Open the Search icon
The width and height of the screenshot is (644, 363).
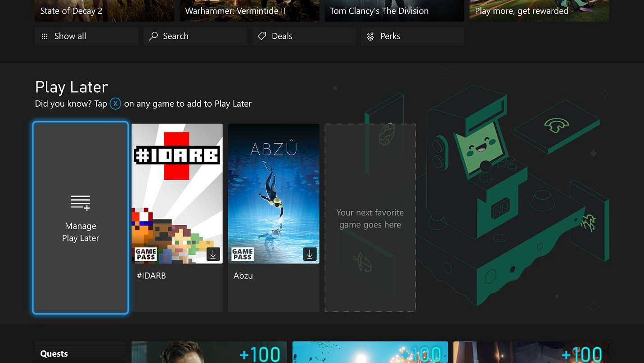(x=153, y=36)
